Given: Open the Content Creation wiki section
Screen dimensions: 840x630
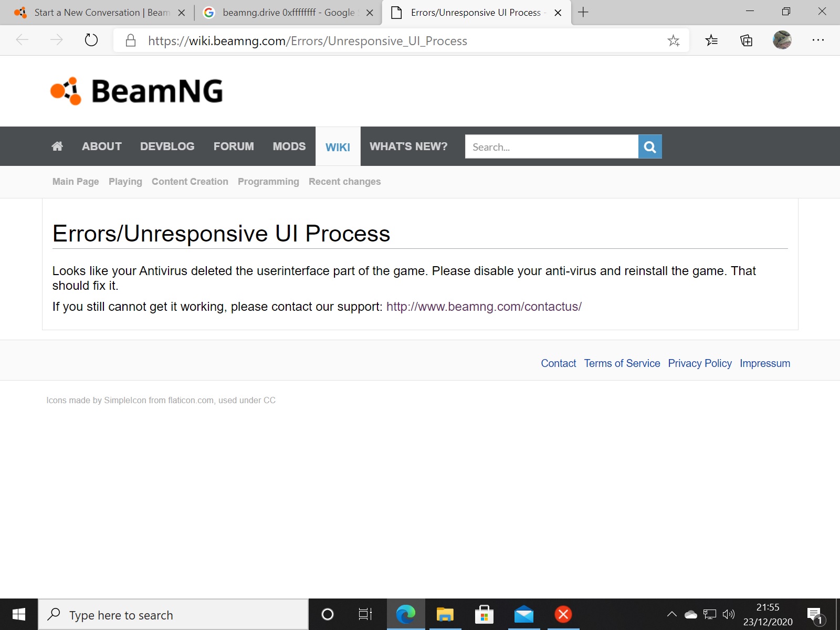Looking at the screenshot, I should coord(190,182).
